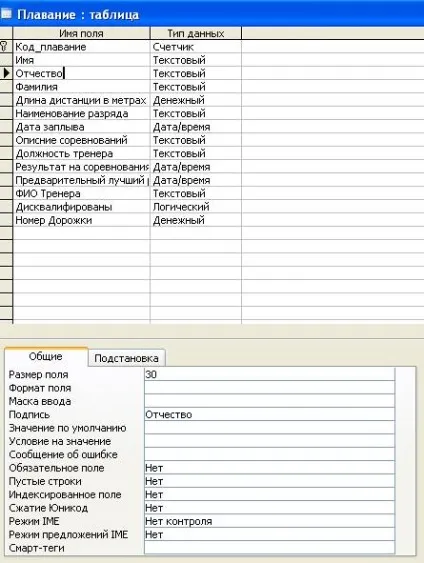
Task: Select the ФИО Тренера field
Action: (x=81, y=194)
